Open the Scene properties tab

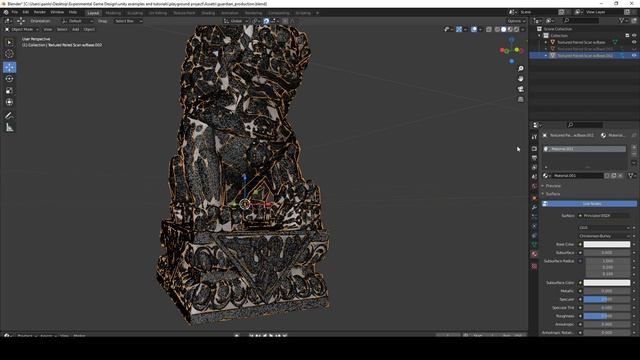534,177
